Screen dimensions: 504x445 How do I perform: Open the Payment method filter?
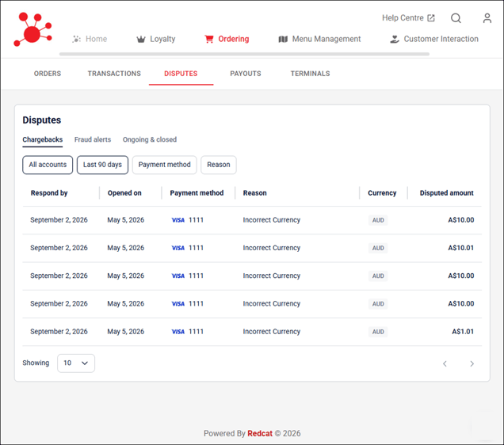[164, 165]
